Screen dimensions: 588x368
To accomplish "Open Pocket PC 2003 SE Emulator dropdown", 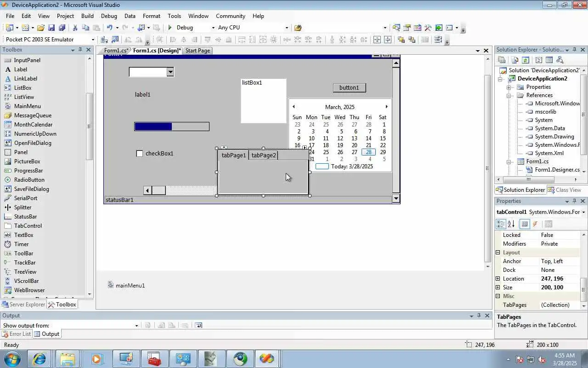I will (92, 40).
